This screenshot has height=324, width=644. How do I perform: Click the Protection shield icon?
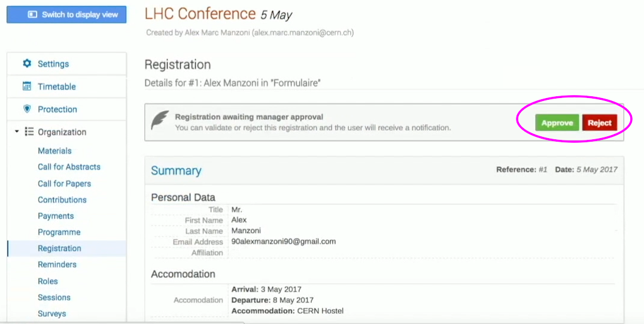[27, 109]
